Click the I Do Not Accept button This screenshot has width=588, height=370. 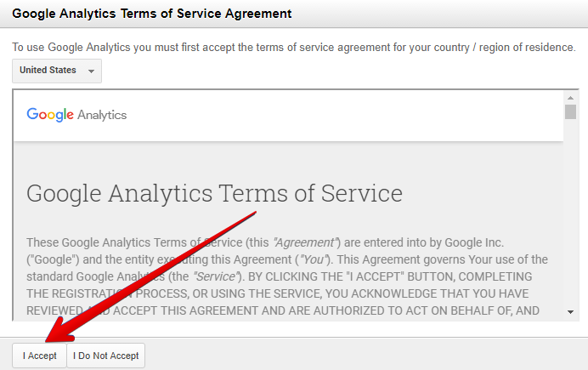tap(105, 356)
